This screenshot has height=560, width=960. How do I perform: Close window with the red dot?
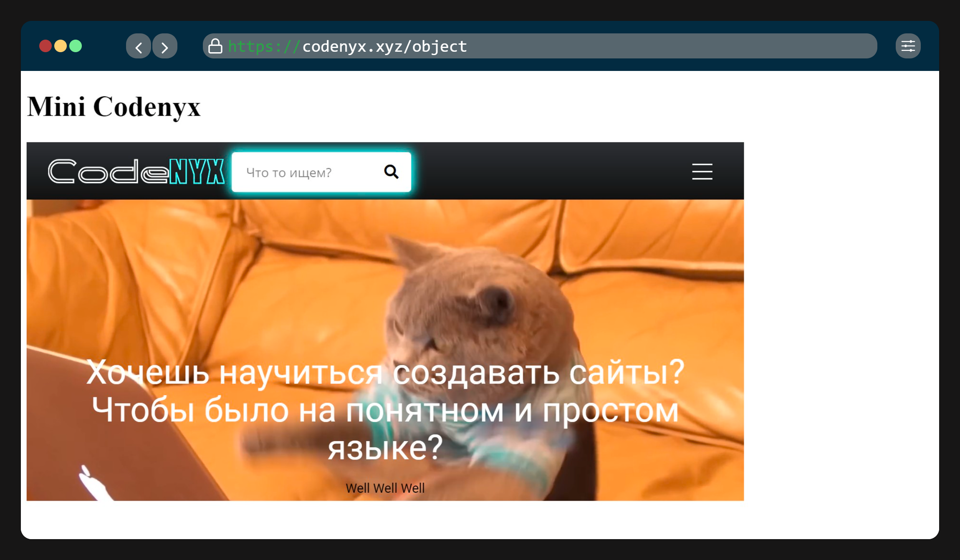click(x=45, y=46)
